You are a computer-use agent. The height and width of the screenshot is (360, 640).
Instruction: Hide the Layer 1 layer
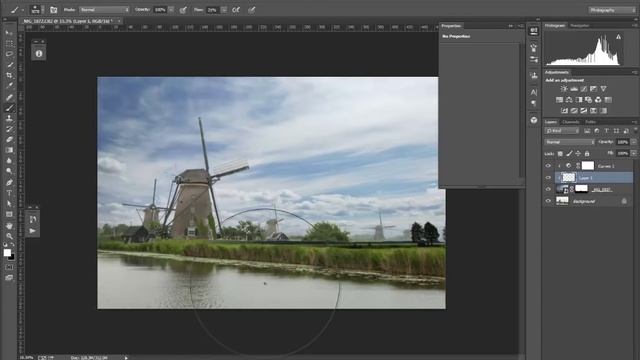tap(548, 178)
